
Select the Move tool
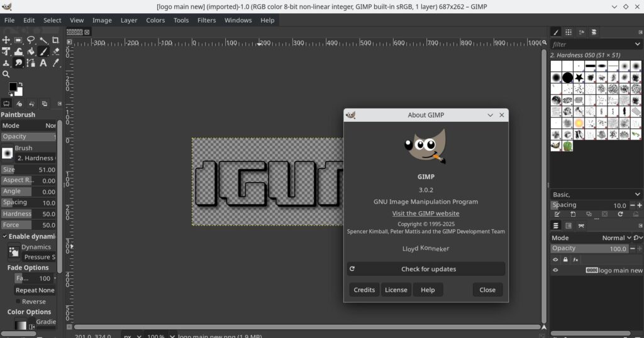(x=6, y=40)
